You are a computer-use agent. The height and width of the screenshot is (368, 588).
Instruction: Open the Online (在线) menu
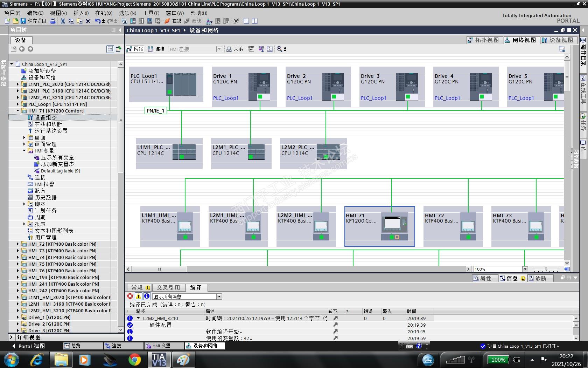(x=104, y=13)
